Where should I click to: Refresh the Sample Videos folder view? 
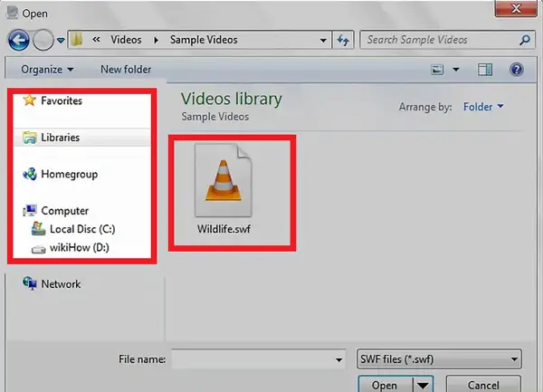coord(343,40)
